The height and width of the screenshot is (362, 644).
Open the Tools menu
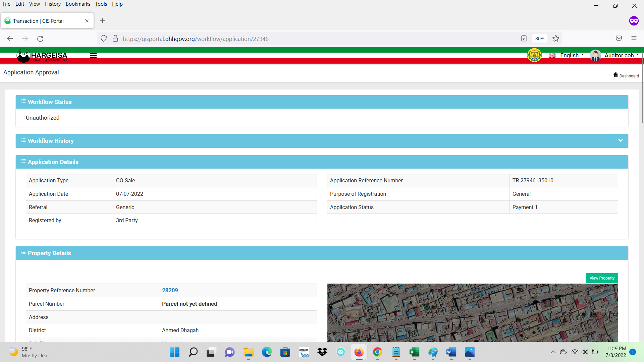(x=101, y=4)
